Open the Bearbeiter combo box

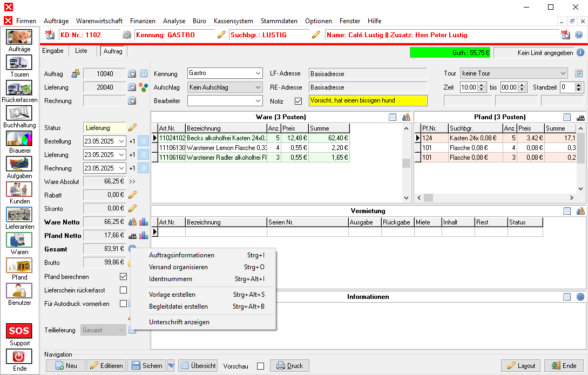click(x=257, y=100)
